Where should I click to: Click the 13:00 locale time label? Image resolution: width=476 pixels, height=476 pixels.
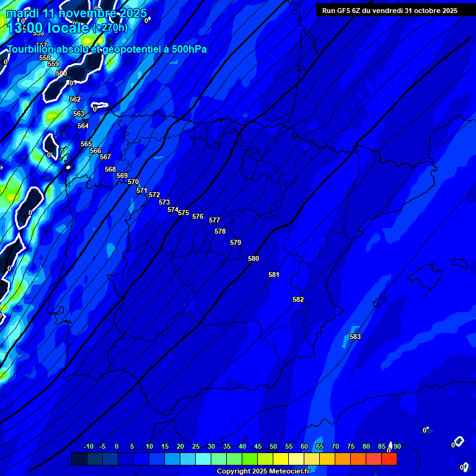(x=47, y=28)
